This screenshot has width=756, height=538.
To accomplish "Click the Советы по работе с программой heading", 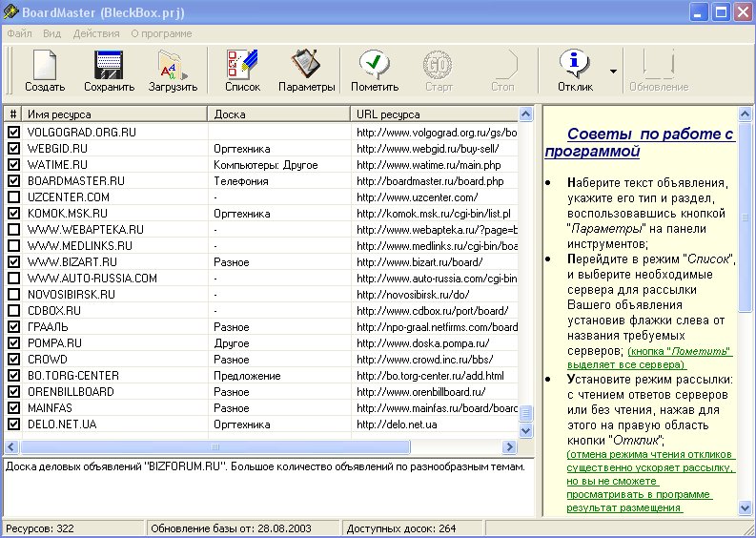I will click(x=640, y=142).
